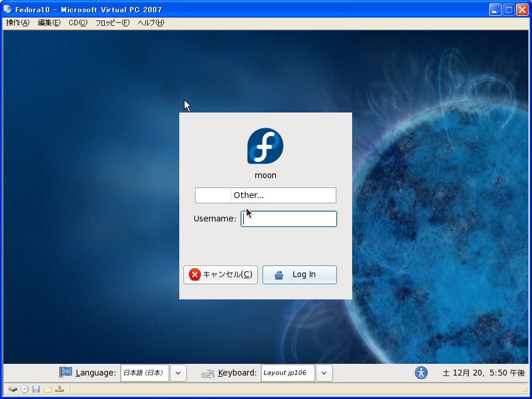Screen dimensions: 532x399
Task: Click the 日本語 (日本) language box
Action: (145, 373)
